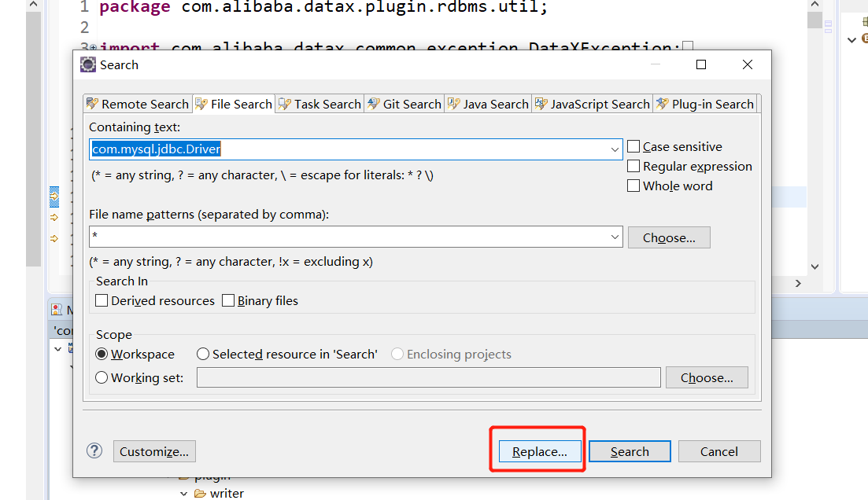Select the highlighted yellow arrow marker in gutter
This screenshot has width=868, height=500.
[54, 197]
